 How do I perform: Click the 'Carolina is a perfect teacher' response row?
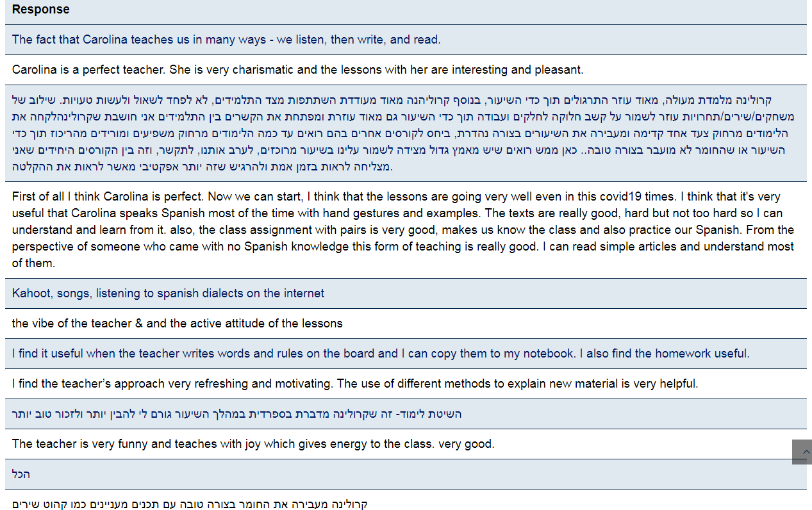point(406,70)
